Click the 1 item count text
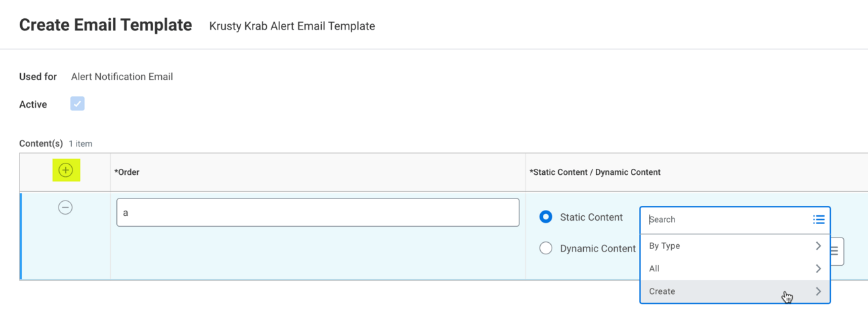Image resolution: width=868 pixels, height=333 pixels. click(x=81, y=144)
